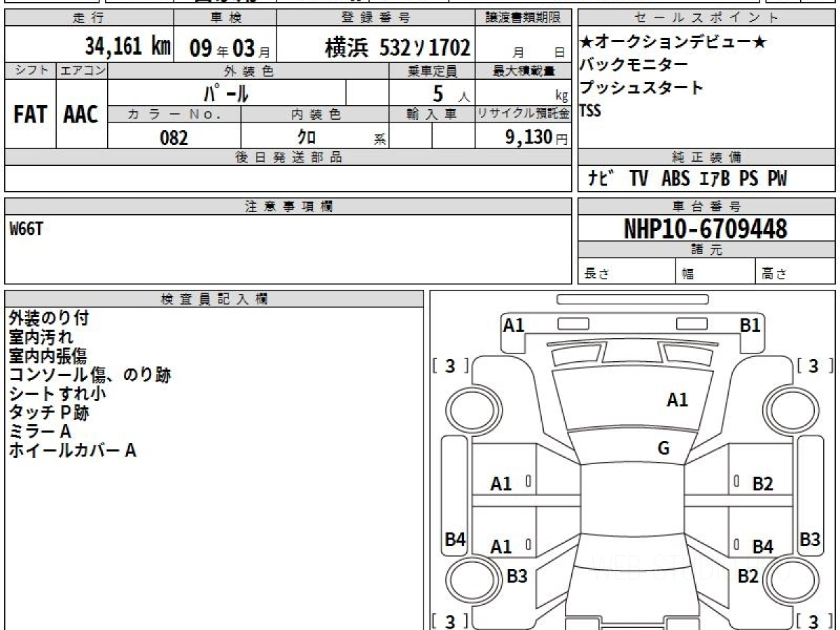Click 走行 column header
The image size is (840, 630).
click(89, 18)
